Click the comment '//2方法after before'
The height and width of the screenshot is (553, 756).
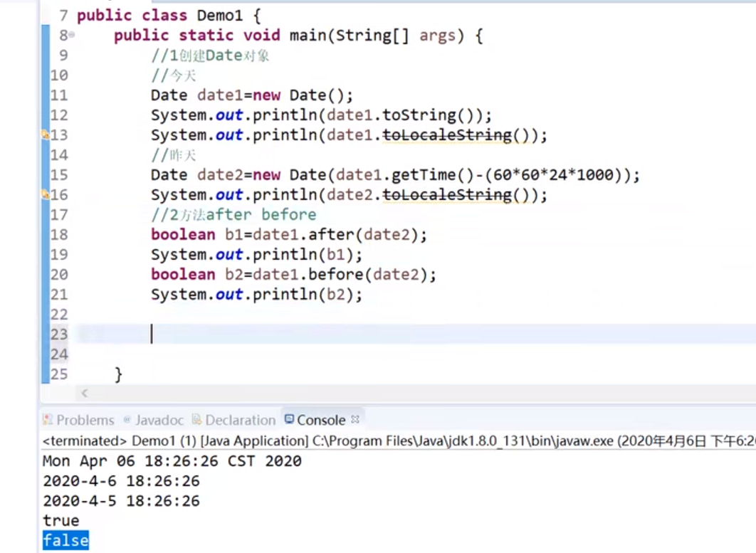point(233,214)
